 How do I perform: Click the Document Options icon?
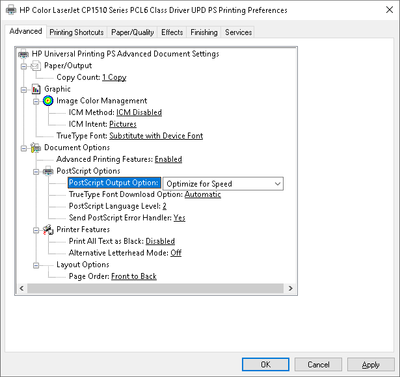click(x=36, y=148)
